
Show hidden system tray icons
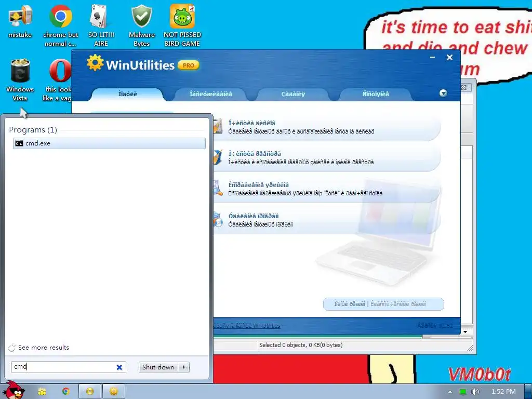click(450, 392)
